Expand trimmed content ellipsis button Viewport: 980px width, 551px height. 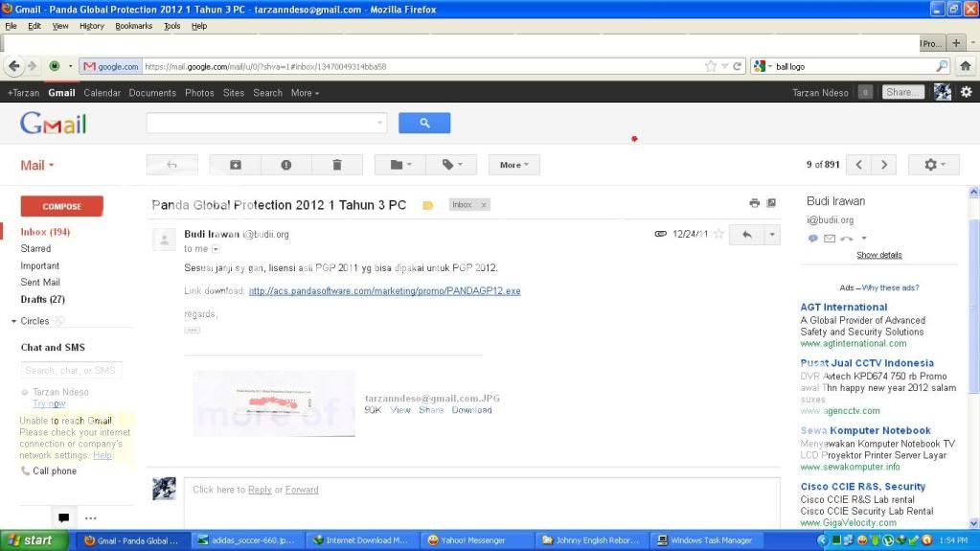click(192, 331)
